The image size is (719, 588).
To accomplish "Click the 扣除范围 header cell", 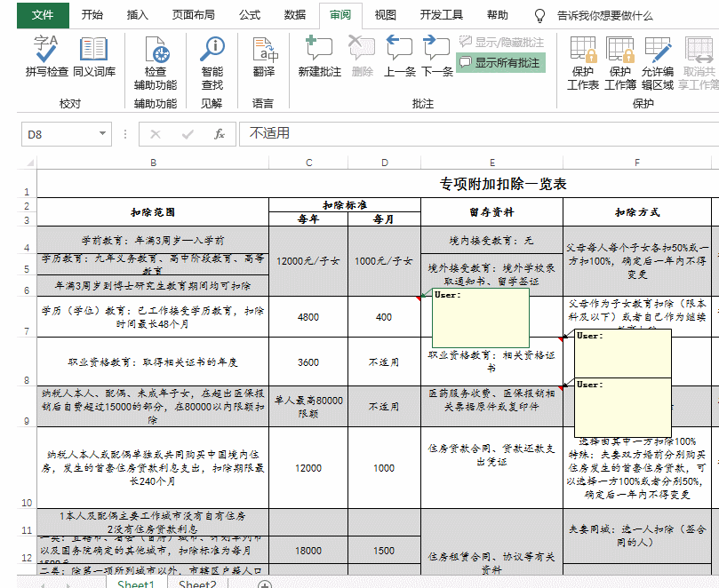I will tap(153, 212).
